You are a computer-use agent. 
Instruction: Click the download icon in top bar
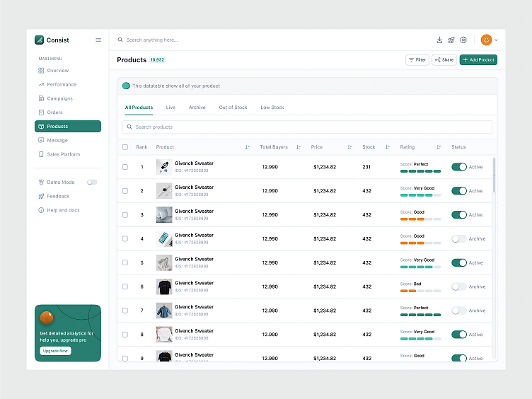click(439, 40)
